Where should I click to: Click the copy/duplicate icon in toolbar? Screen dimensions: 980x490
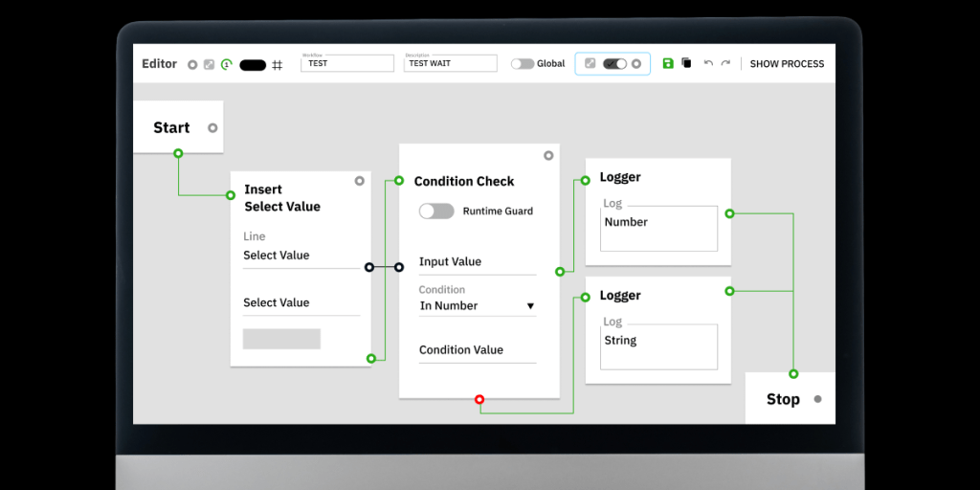686,64
